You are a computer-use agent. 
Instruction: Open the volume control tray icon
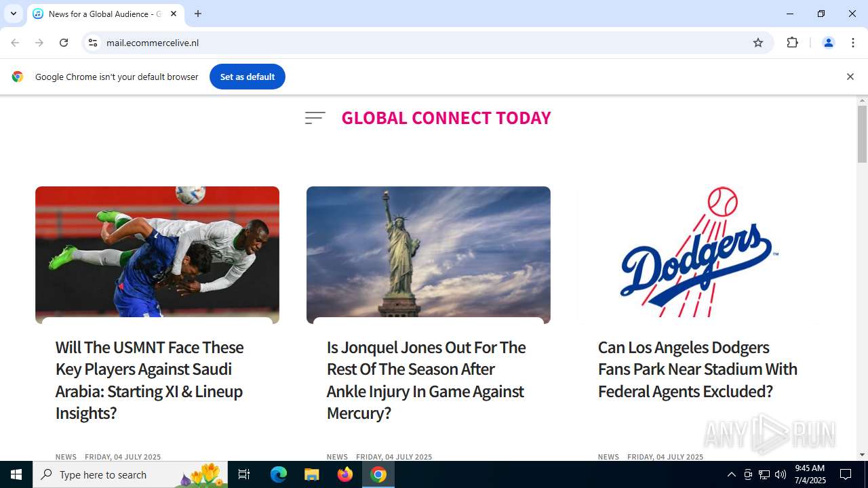pos(781,474)
